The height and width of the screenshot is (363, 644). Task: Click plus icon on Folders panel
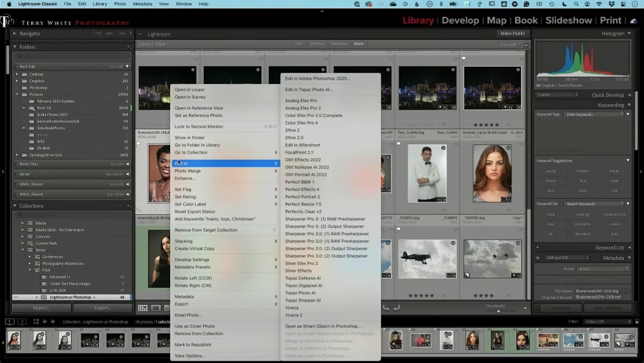(129, 47)
